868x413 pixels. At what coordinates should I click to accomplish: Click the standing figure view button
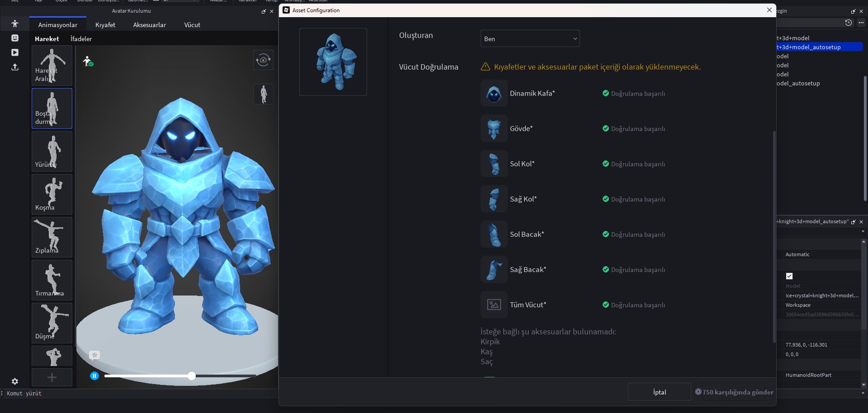[264, 94]
